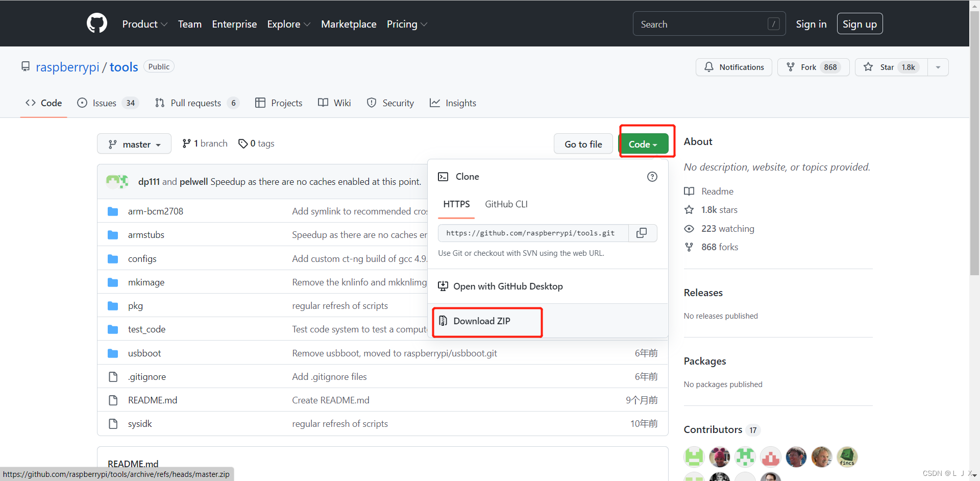Open the Security tab
This screenshot has width=980, height=481.
click(x=390, y=103)
